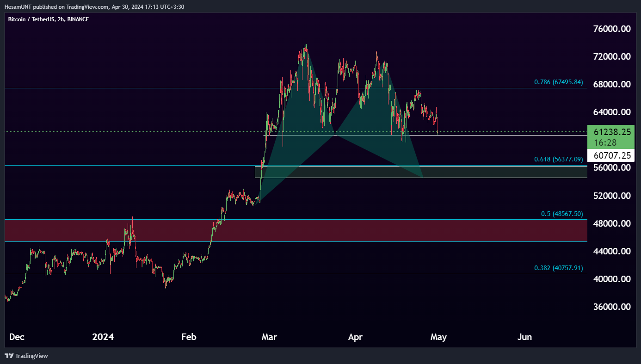The width and height of the screenshot is (641, 364).
Task: Click the Bitcoin / TetherUS symbol title
Action: [49, 19]
